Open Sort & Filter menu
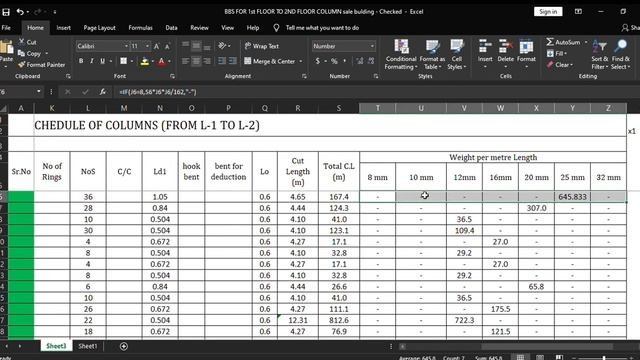This screenshot has height=360, width=640. click(x=599, y=55)
